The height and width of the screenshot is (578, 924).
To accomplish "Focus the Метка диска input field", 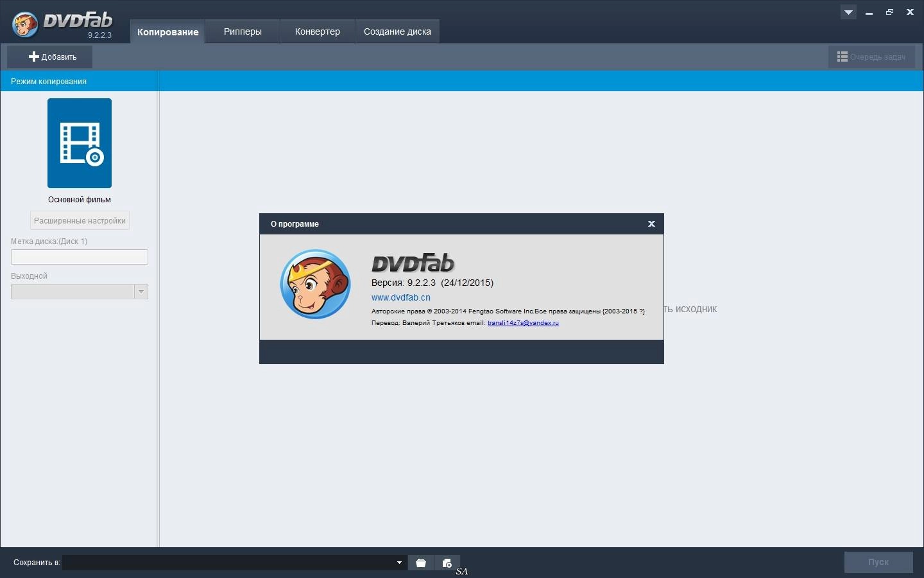I will (x=80, y=257).
